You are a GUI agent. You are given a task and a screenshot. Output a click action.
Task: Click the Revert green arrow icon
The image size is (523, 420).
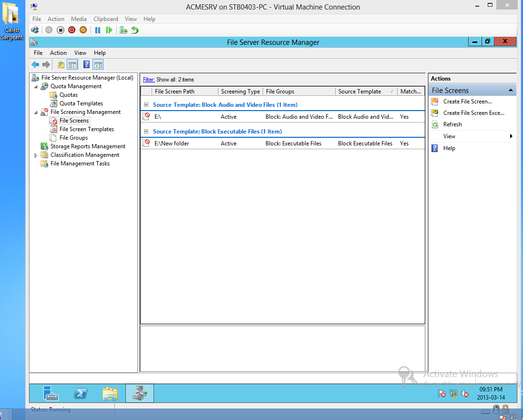135,30
